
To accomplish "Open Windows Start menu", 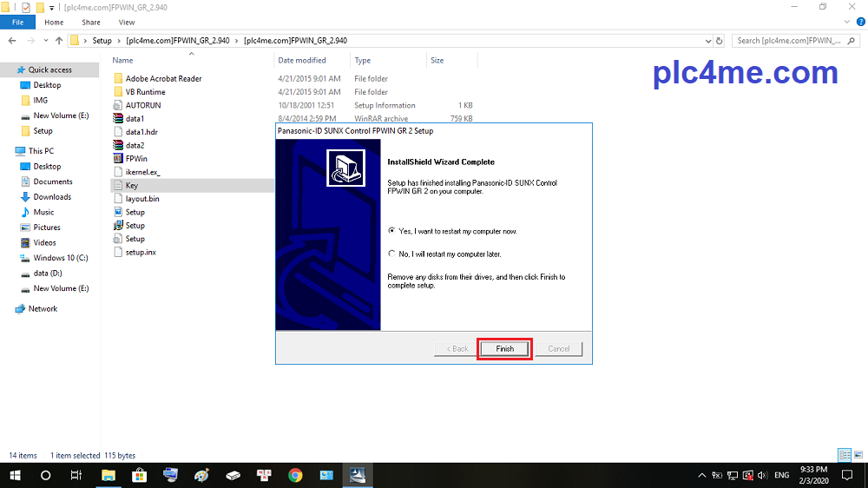I will click(x=15, y=475).
